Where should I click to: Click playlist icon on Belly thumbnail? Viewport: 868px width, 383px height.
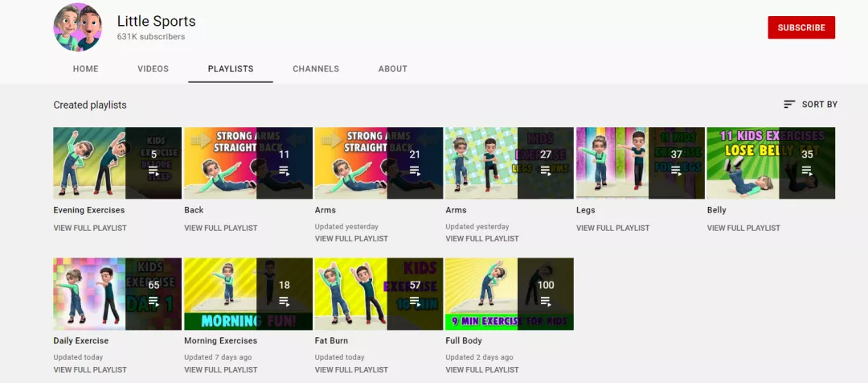(x=807, y=171)
